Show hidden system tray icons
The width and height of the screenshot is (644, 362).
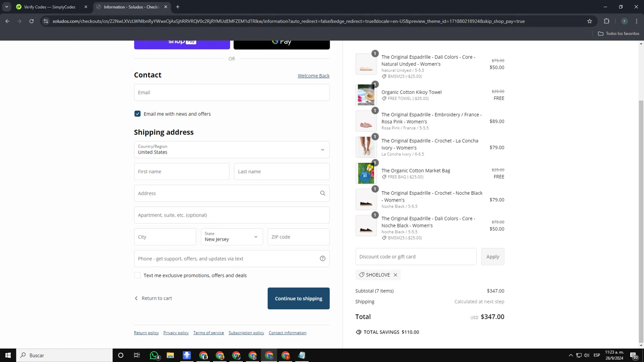click(571, 355)
